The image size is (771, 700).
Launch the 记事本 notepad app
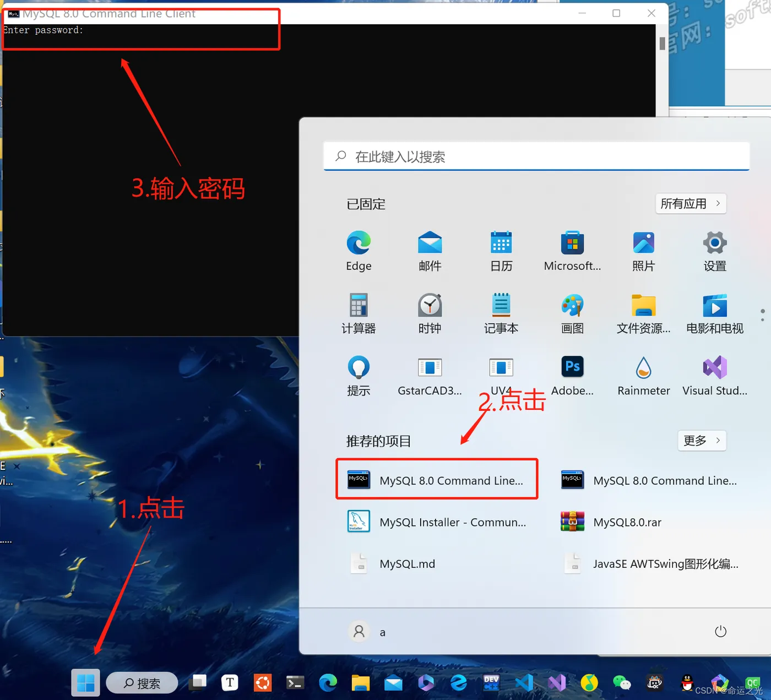(x=501, y=313)
